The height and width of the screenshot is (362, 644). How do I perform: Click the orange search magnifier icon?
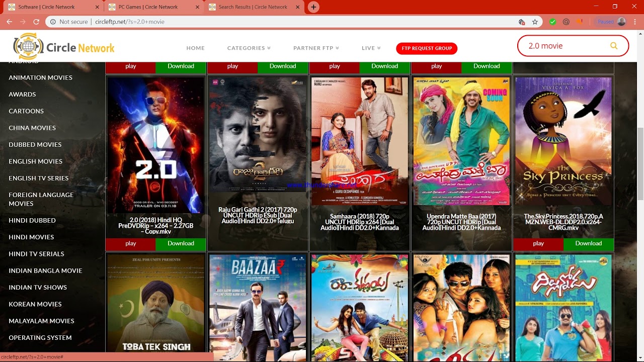614,46
